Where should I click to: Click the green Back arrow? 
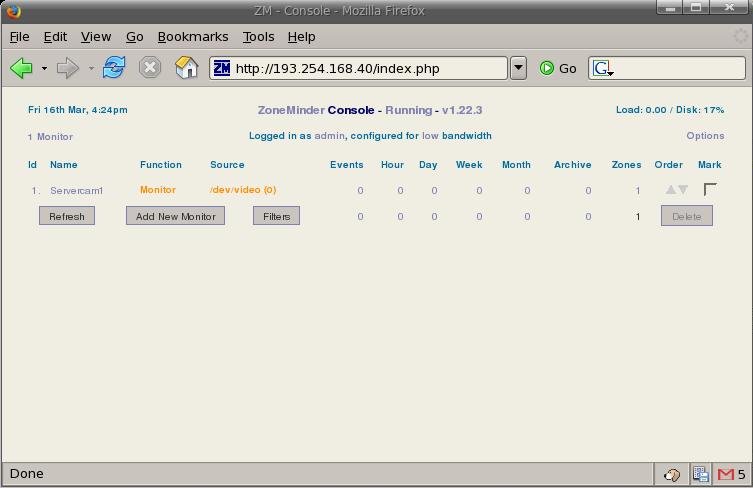click(22, 68)
